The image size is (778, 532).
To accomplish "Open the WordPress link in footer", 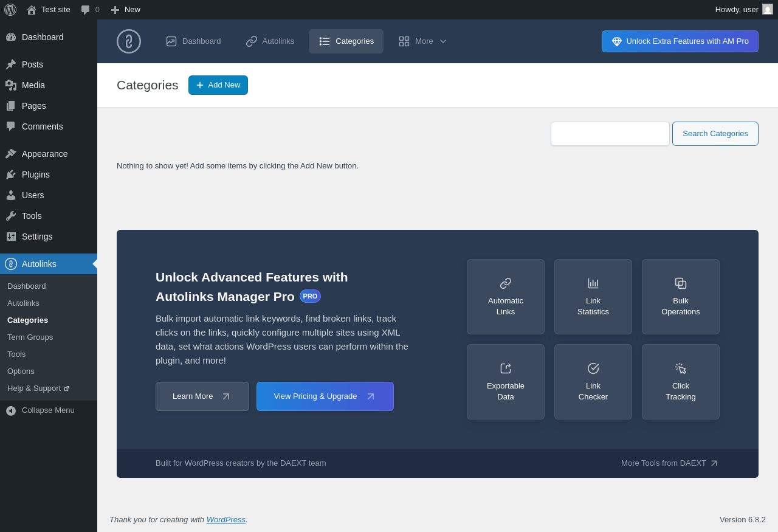I will [225, 519].
